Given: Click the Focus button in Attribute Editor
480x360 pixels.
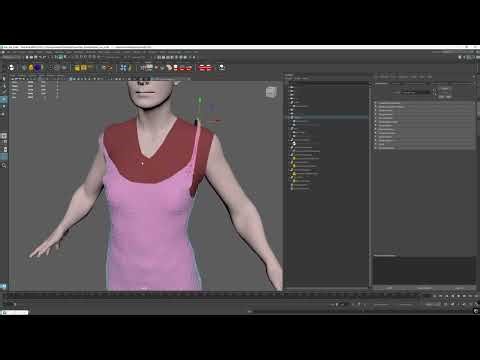Looking at the screenshot, I should click(445, 89).
